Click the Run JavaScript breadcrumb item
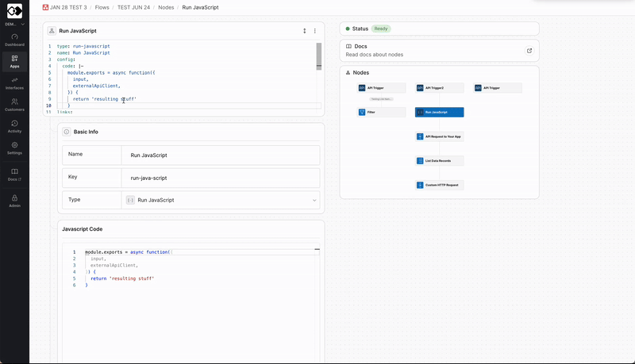 (x=201, y=7)
